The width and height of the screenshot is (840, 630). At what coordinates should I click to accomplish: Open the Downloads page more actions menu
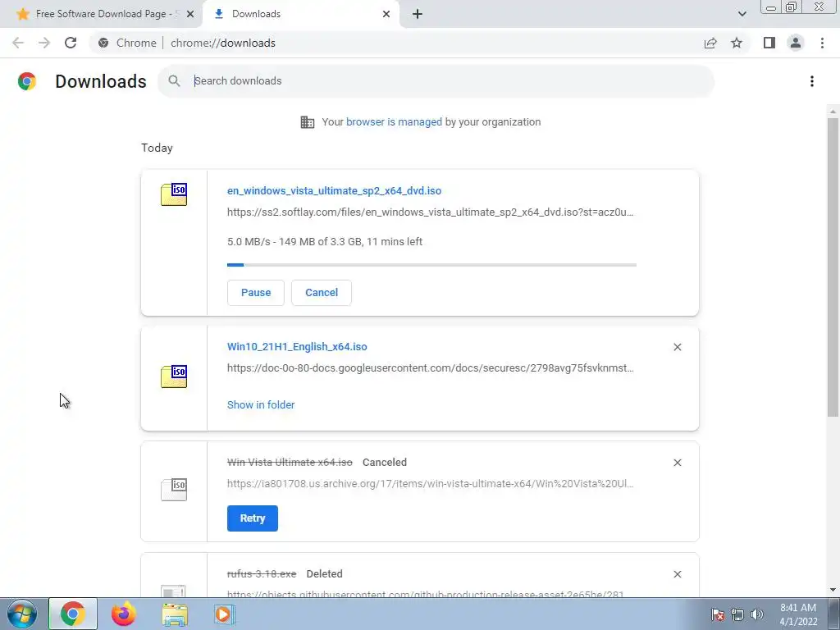[812, 81]
